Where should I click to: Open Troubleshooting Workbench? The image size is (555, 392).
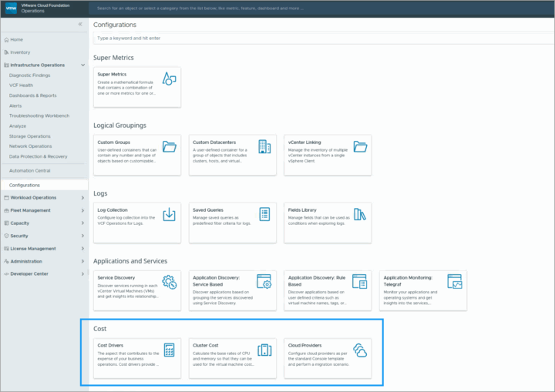39,116
